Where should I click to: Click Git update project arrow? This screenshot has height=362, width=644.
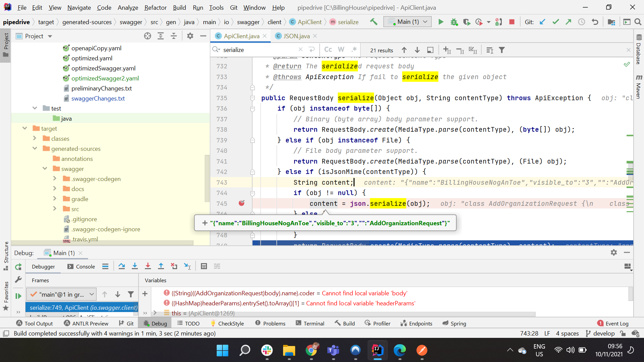click(x=542, y=22)
